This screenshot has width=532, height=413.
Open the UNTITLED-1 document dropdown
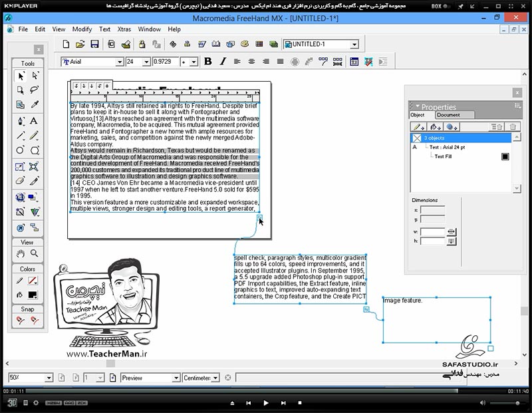pos(354,45)
